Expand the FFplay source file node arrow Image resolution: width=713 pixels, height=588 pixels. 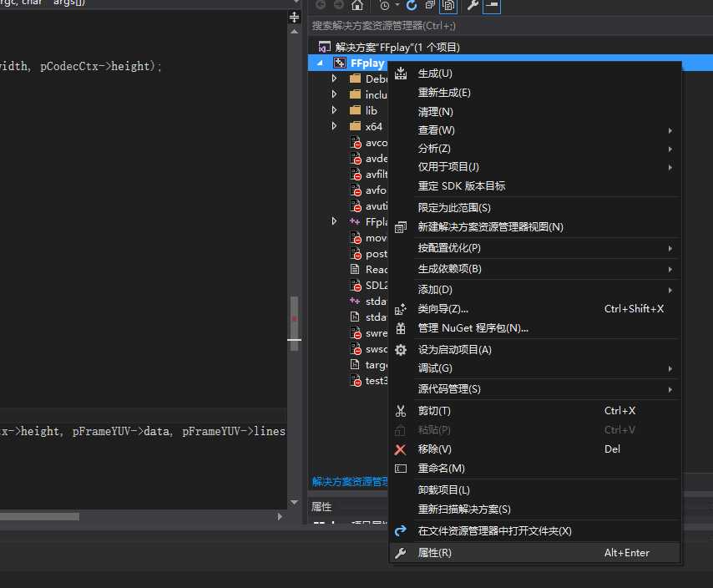pos(334,221)
